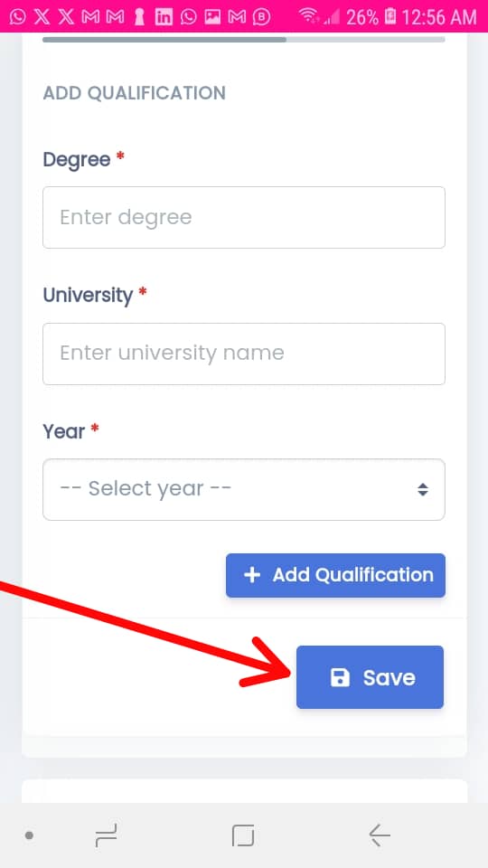Tap the battery charging icon
This screenshot has height=868, width=488.
(389, 16)
